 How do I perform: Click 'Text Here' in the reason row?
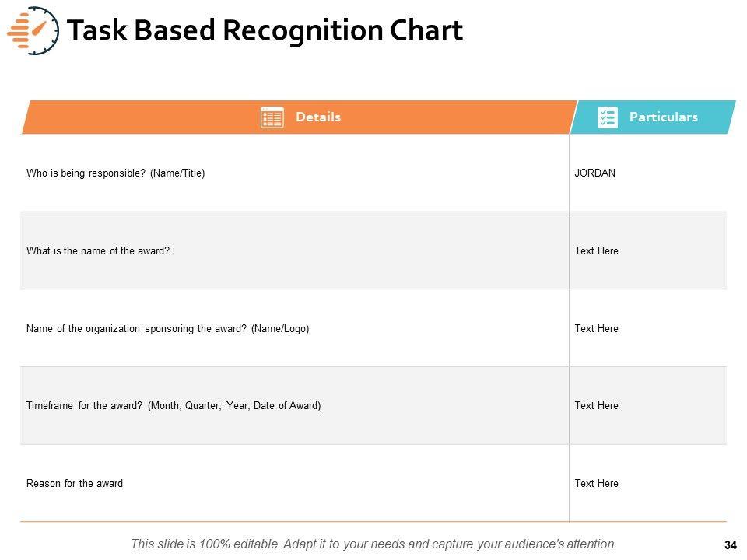pos(597,484)
